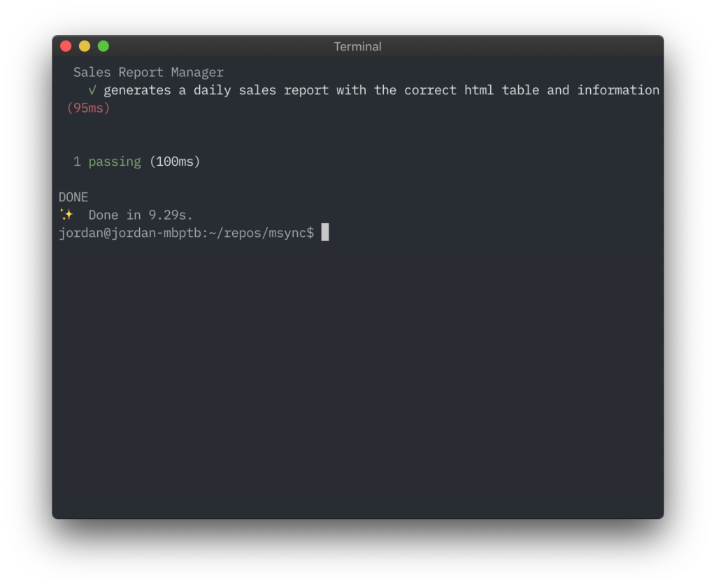Viewport: 716px width, 588px height.
Task: Select the 'Sales Report Manager' suite heading
Action: 148,72
